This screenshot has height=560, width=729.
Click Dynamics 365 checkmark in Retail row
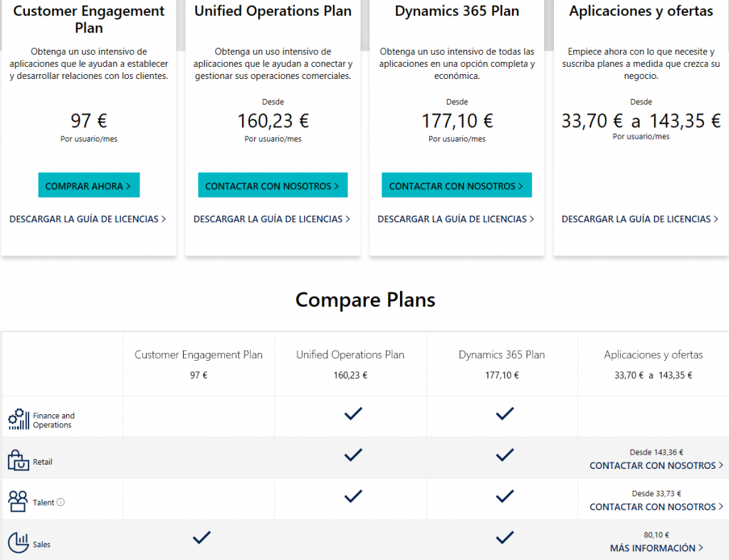click(505, 455)
